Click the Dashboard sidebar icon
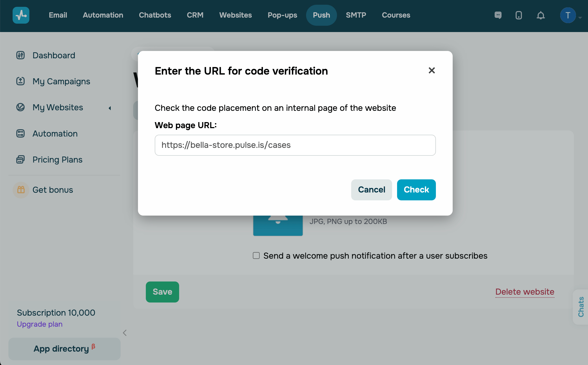 point(20,55)
